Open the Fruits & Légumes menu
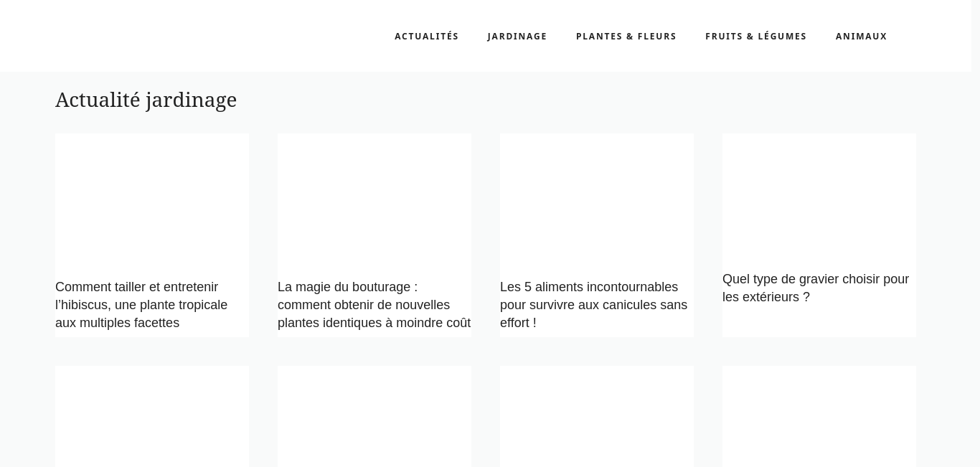The height and width of the screenshot is (467, 980). [755, 37]
